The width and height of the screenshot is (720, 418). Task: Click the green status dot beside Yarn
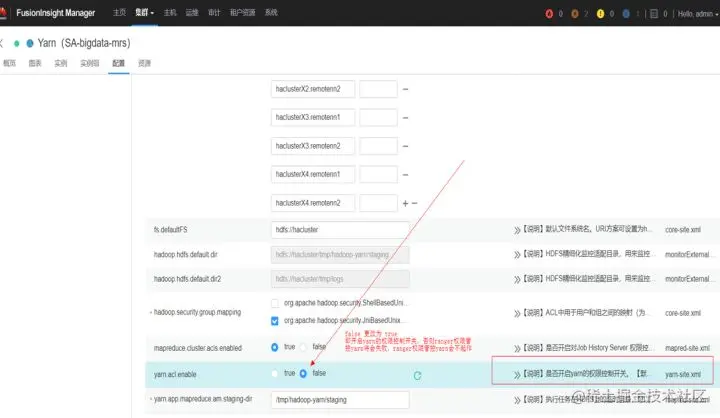click(x=17, y=44)
